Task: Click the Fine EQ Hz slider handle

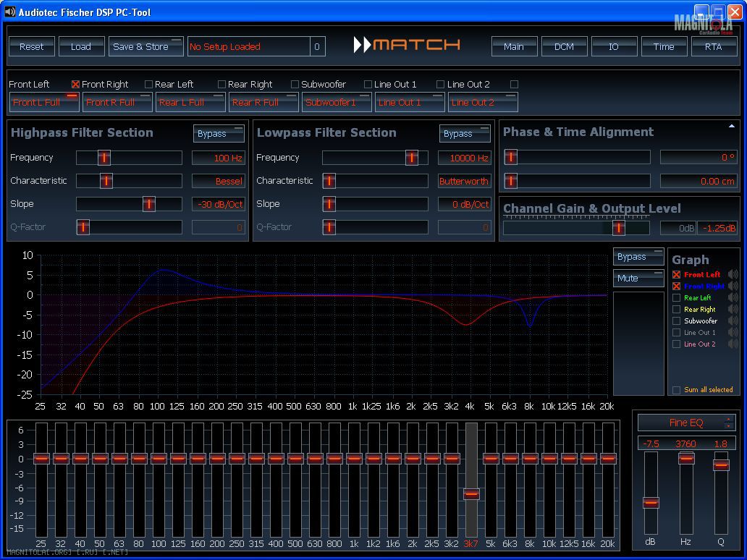Action: tap(686, 459)
